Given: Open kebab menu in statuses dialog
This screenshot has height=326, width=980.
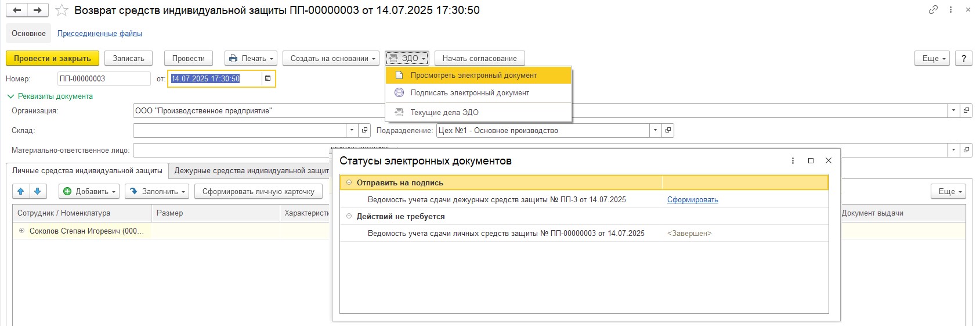Looking at the screenshot, I should tap(793, 161).
